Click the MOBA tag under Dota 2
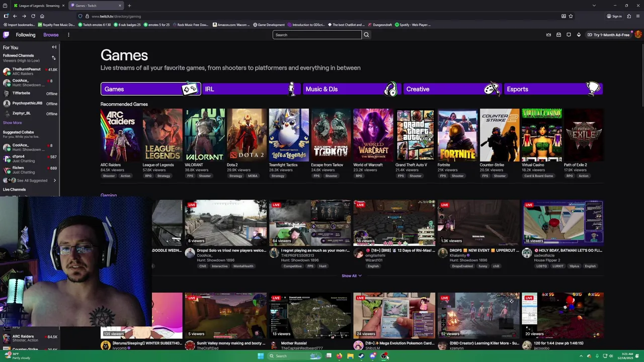The image size is (644, 362). (252, 176)
